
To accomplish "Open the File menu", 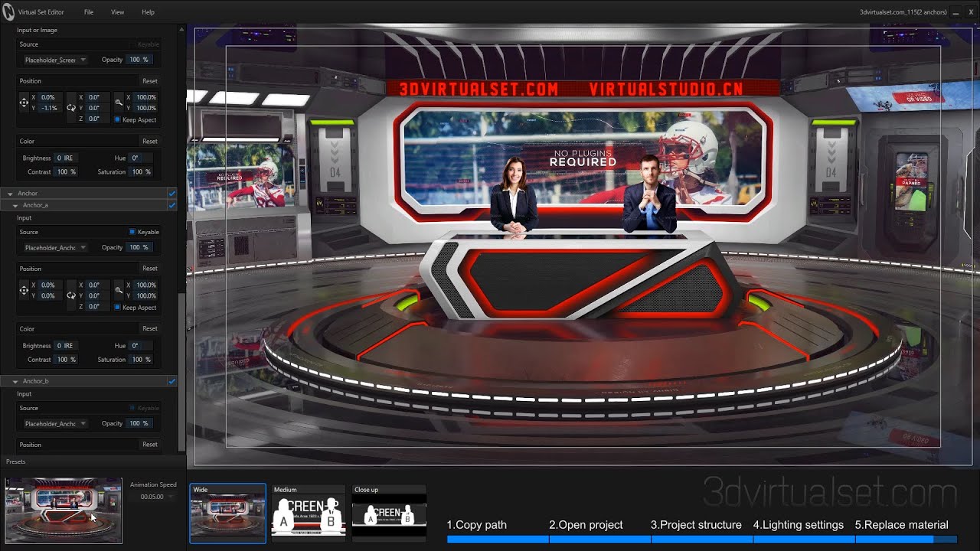I will 89,12.
